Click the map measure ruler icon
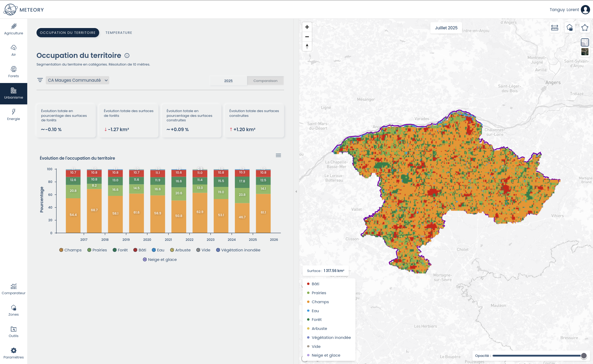 [554, 27]
